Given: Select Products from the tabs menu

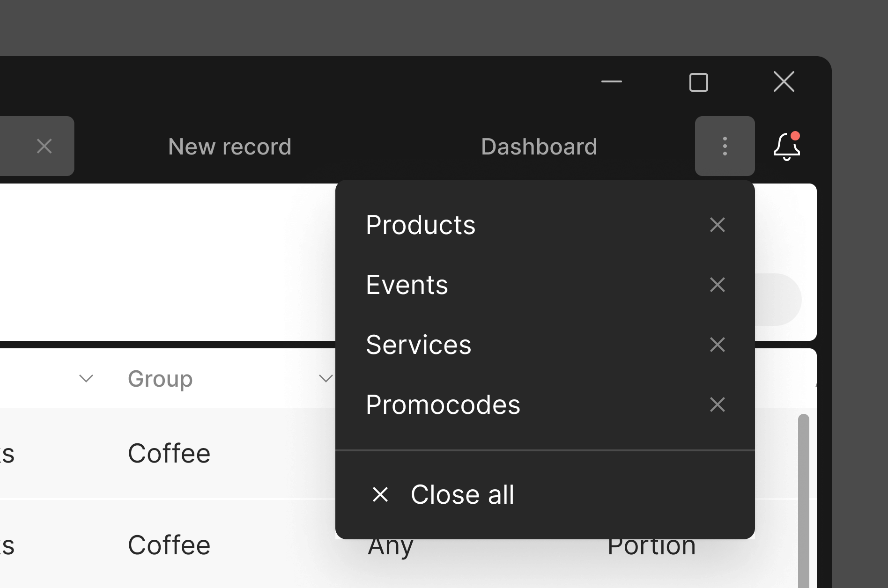Looking at the screenshot, I should [420, 225].
